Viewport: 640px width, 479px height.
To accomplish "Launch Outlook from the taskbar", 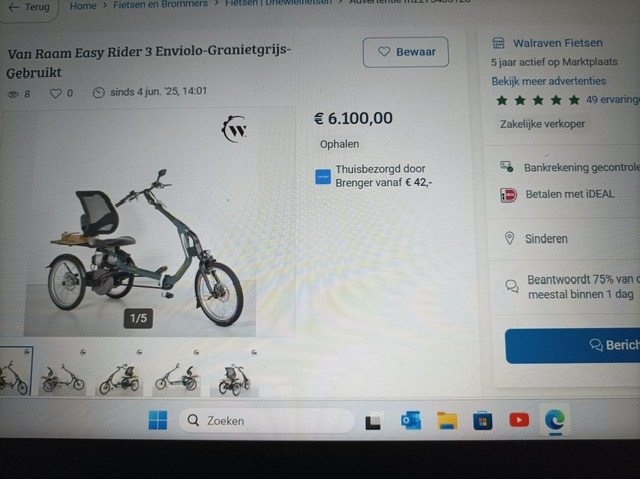I will coord(411,421).
